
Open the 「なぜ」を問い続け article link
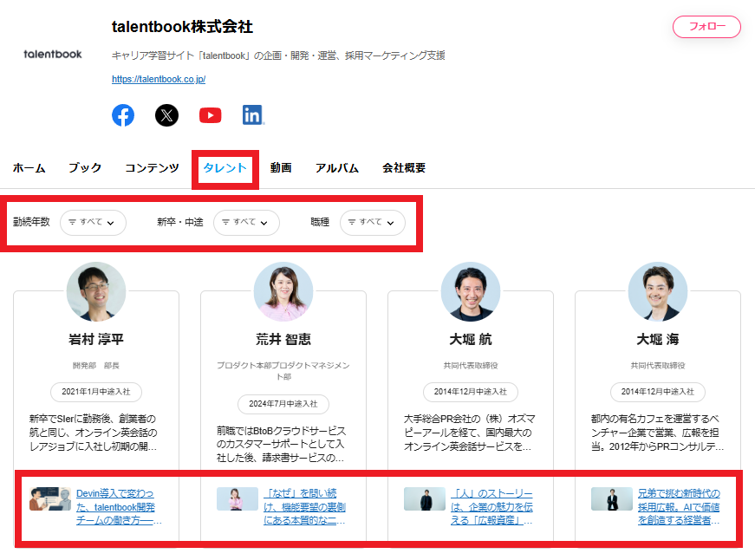point(304,507)
